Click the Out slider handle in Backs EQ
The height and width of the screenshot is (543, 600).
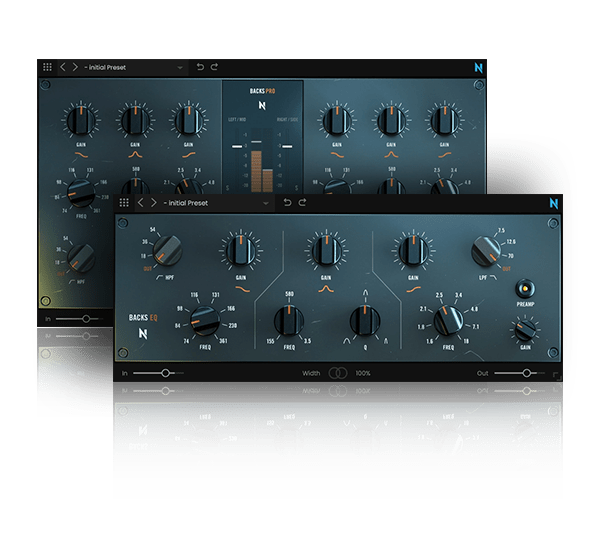click(527, 373)
